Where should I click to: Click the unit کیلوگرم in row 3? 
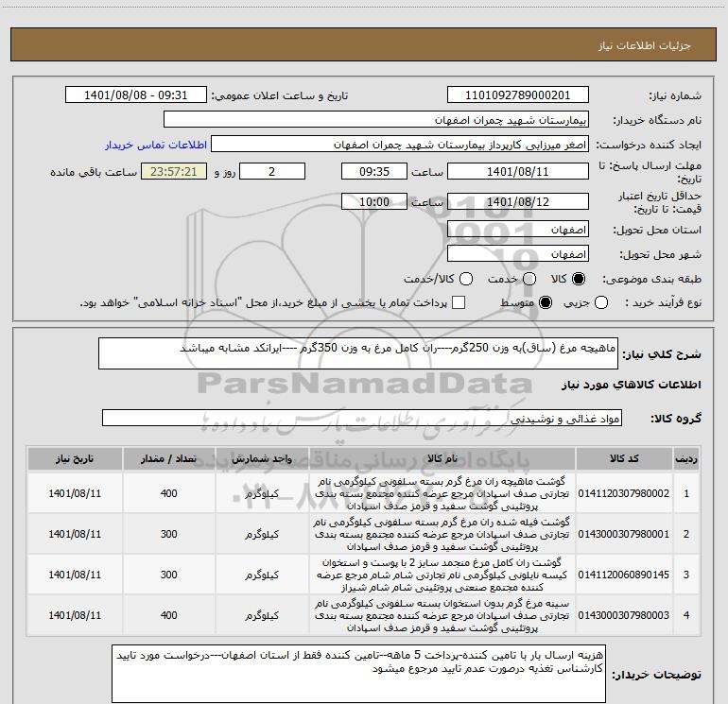(x=262, y=575)
